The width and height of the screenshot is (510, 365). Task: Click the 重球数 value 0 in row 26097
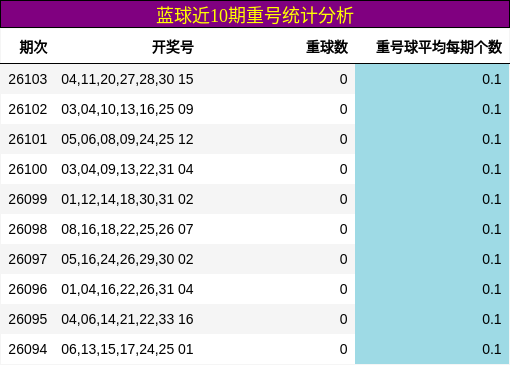(x=344, y=259)
